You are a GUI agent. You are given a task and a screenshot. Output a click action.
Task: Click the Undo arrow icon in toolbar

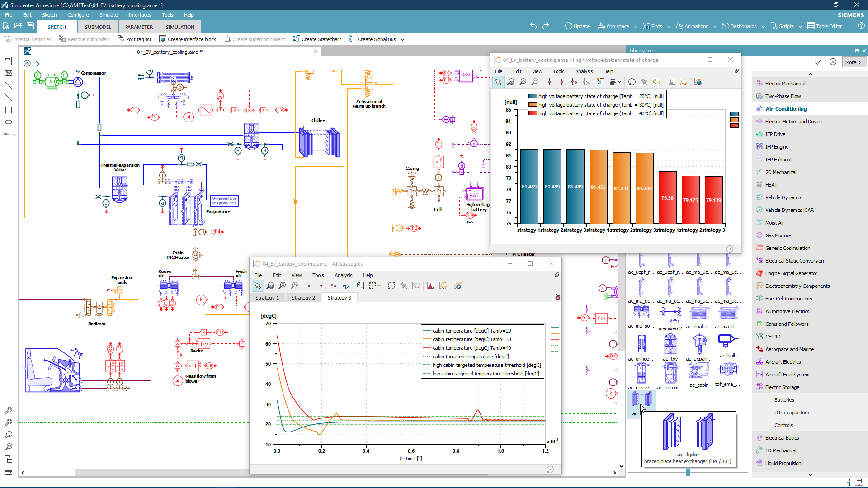point(533,27)
